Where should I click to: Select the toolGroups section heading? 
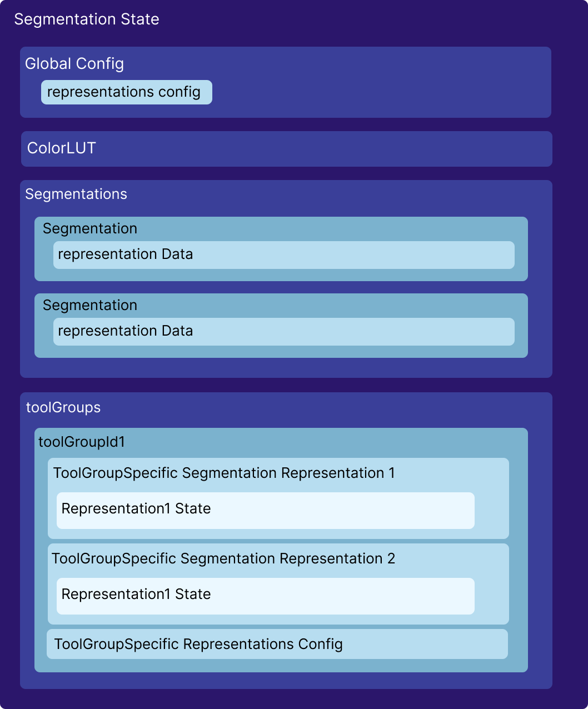(63, 407)
